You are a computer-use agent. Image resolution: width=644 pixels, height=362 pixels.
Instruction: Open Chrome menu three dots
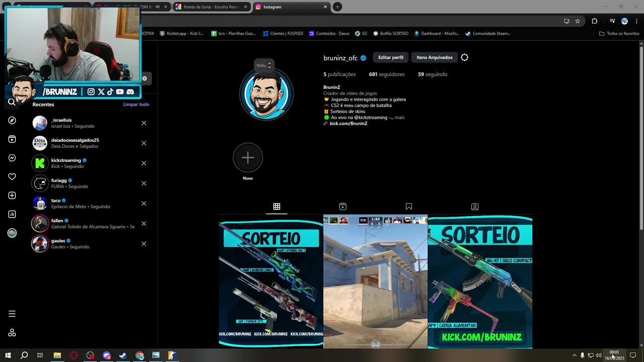[637, 21]
